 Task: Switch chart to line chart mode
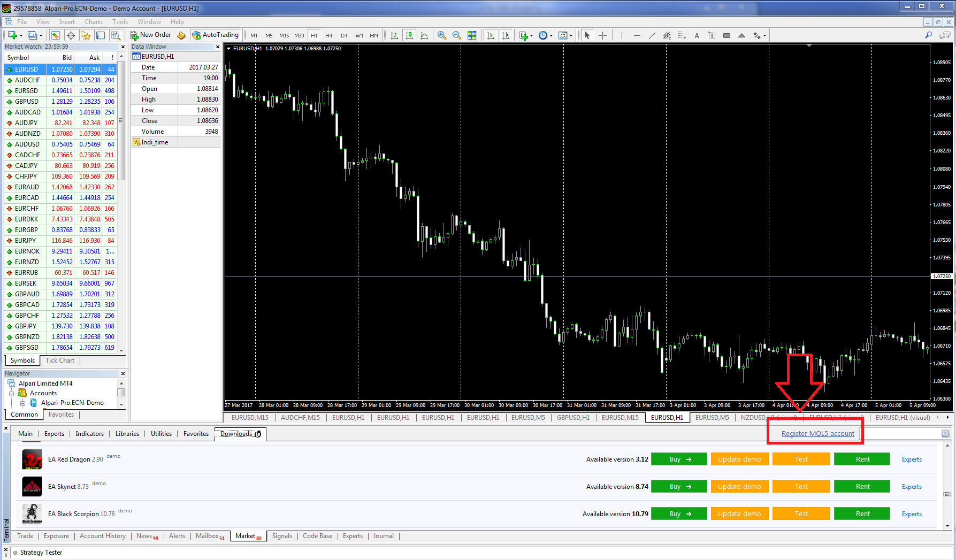click(424, 35)
